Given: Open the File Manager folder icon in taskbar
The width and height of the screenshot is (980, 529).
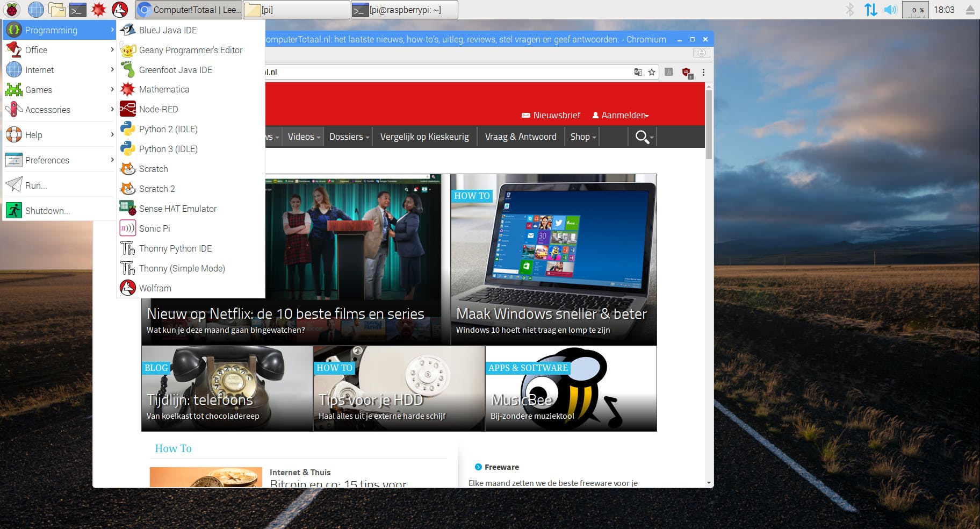Looking at the screenshot, I should tap(56, 9).
